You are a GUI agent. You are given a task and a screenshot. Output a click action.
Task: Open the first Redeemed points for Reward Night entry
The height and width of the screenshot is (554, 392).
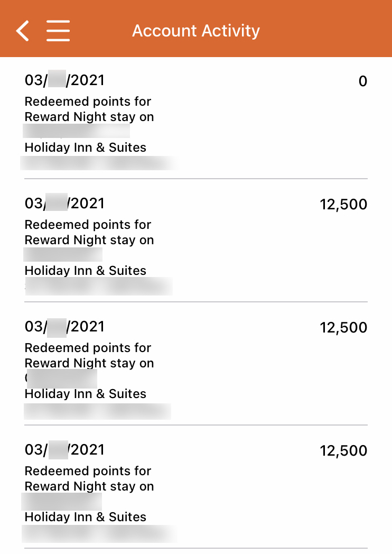tap(89, 109)
